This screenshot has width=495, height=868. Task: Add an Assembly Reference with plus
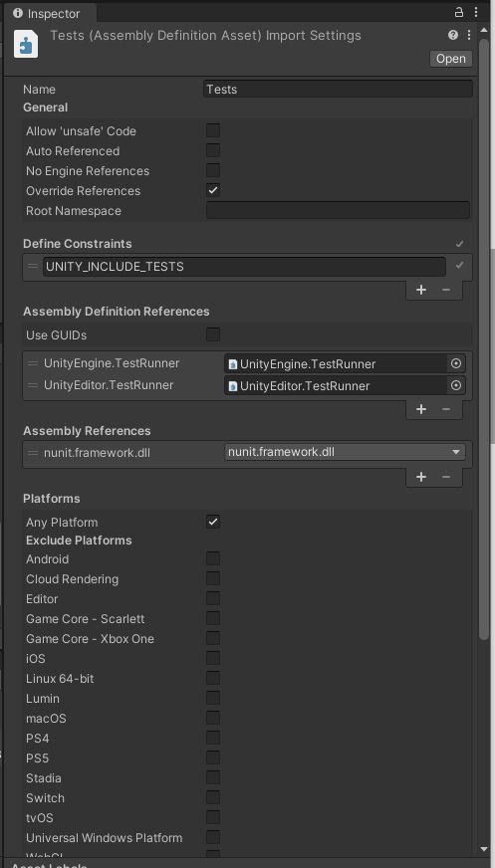pyautogui.click(x=421, y=477)
